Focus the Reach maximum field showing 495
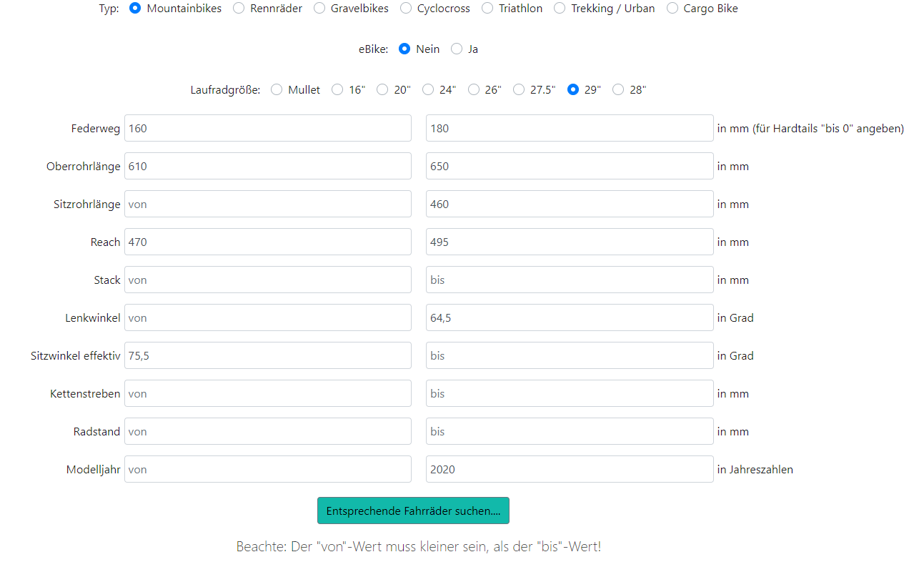924x567 pixels. pos(570,242)
